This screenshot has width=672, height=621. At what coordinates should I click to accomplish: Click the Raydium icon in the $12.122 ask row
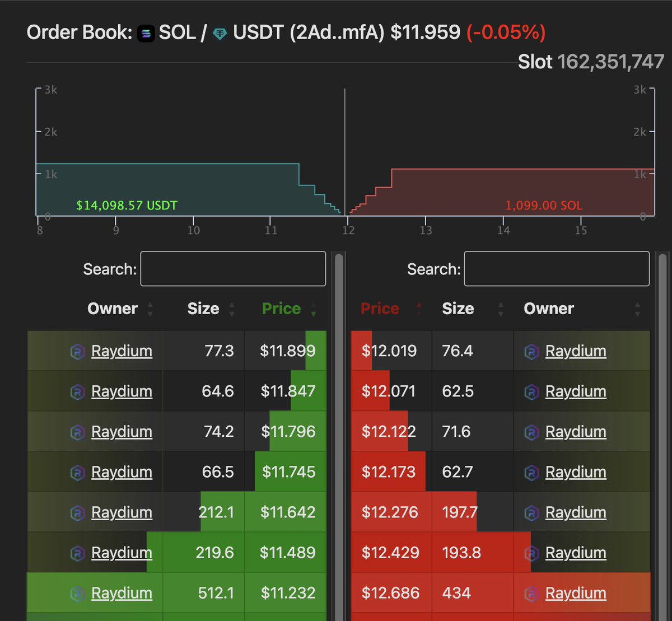click(531, 432)
